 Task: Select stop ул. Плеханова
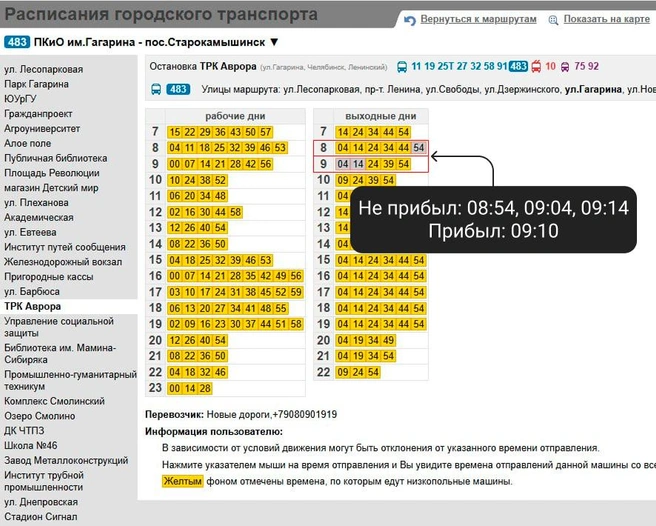pos(36,203)
